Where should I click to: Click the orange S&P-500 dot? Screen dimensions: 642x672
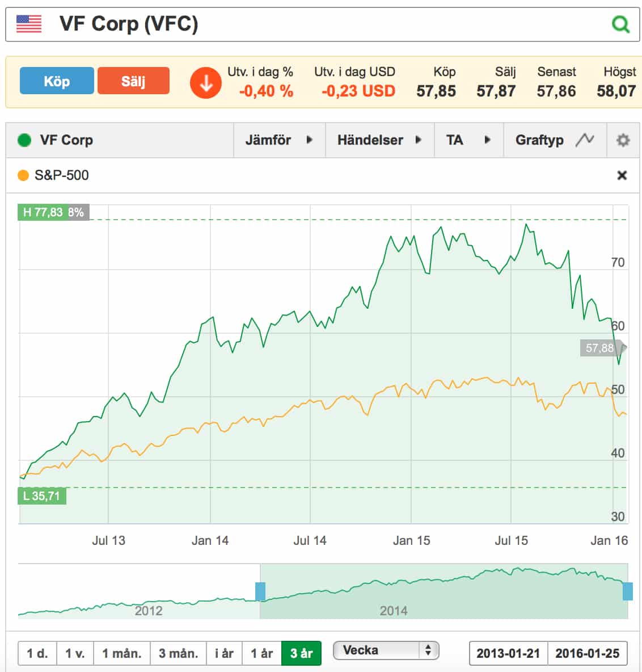point(23,175)
